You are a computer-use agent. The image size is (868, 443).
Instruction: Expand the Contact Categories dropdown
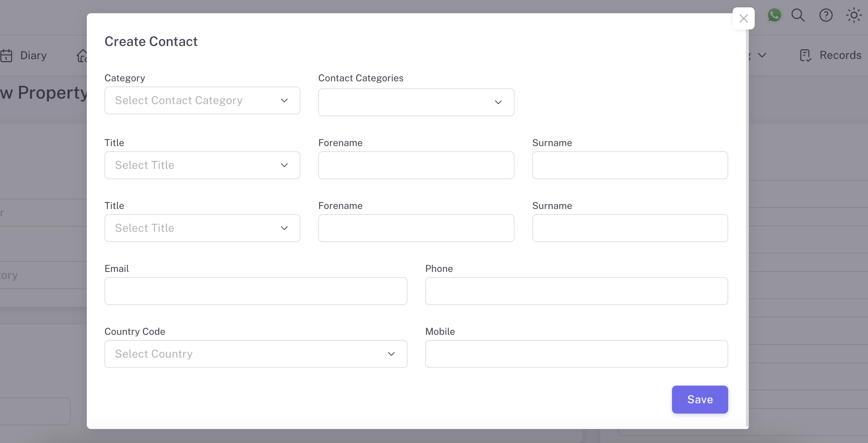(x=416, y=102)
